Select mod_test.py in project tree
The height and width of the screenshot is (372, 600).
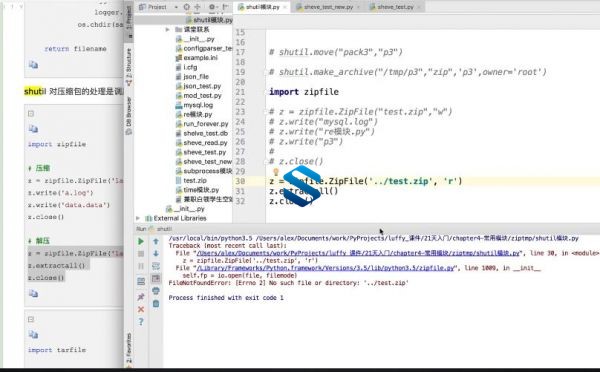(199, 95)
